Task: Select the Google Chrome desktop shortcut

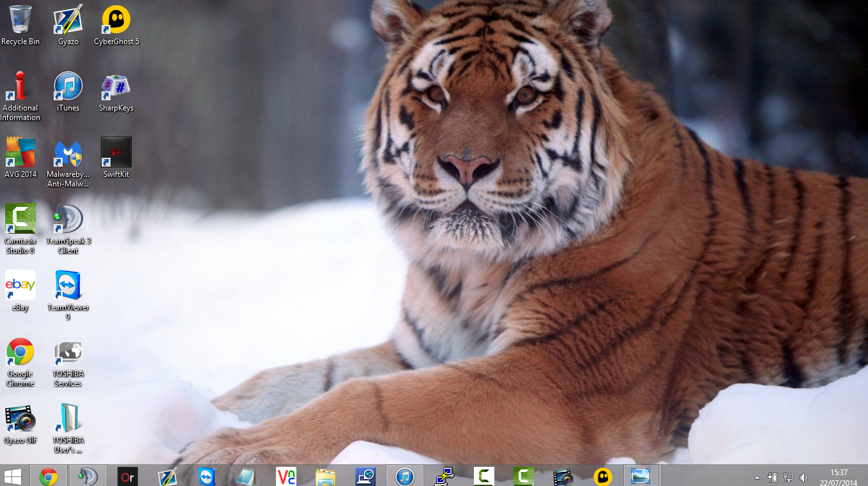Action: (x=20, y=362)
